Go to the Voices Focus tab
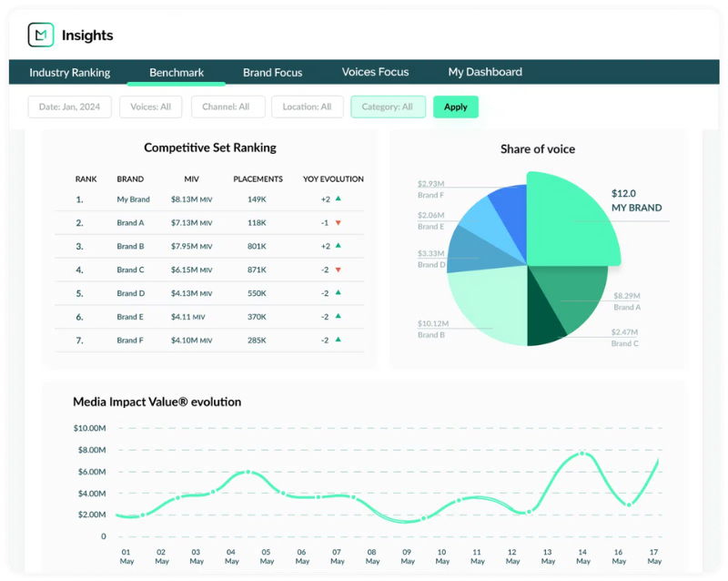This screenshot has width=728, height=581. tap(375, 72)
